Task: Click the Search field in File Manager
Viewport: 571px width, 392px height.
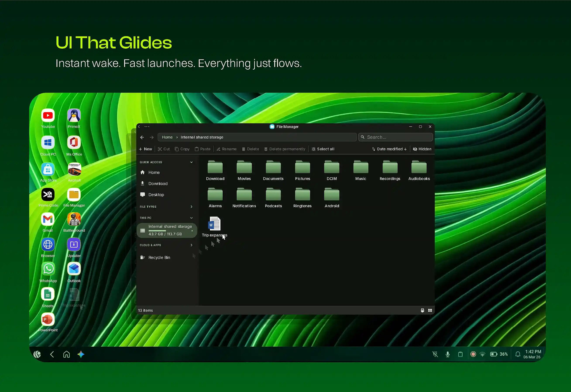Action: pyautogui.click(x=396, y=137)
